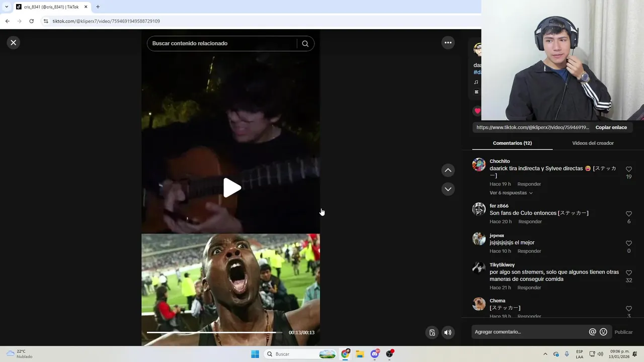644x362 pixels.
Task: Open emoji picker in comment box
Action: pos(603,332)
